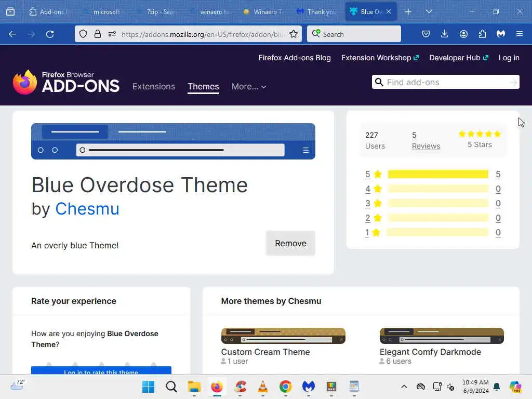Screen dimensions: 532x399
Task: Open the Extensions puzzle icon
Action: (482, 34)
